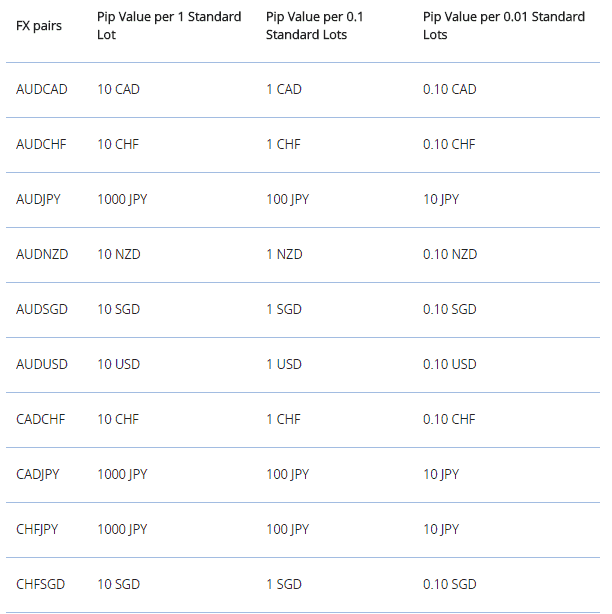Select the AUDCAD pair name cell
This screenshot has height=614, width=612.
tap(42, 89)
